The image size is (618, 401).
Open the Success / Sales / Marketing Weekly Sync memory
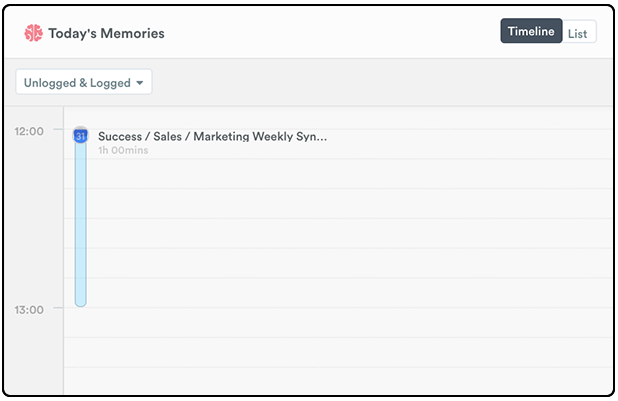[x=212, y=136]
